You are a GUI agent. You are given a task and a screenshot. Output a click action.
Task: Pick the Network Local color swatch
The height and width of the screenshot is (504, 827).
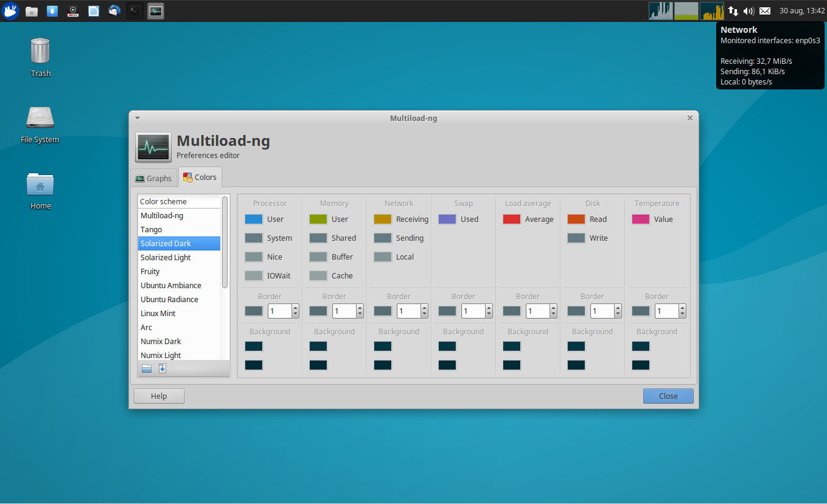[x=383, y=257]
